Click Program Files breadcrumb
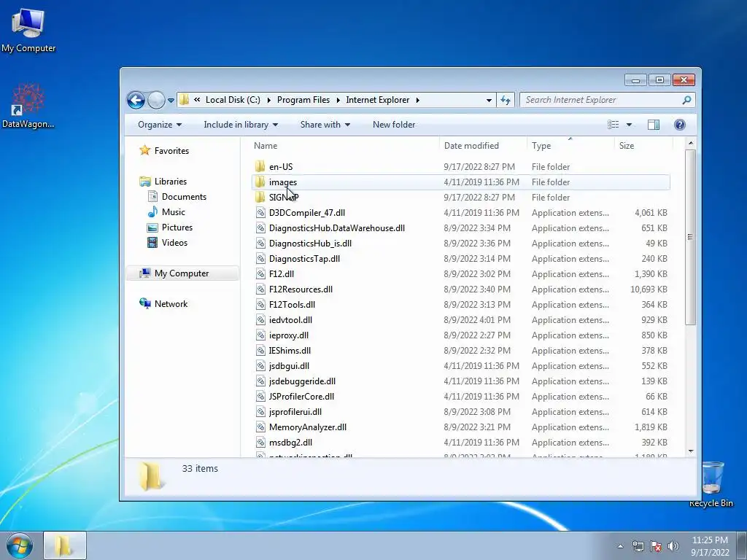This screenshot has height=560, width=747. [x=303, y=100]
